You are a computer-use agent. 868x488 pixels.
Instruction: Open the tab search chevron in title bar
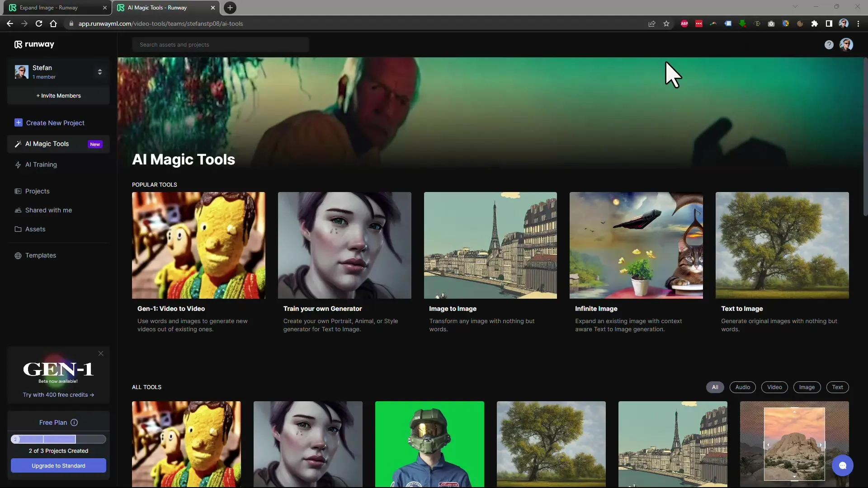coord(795,6)
